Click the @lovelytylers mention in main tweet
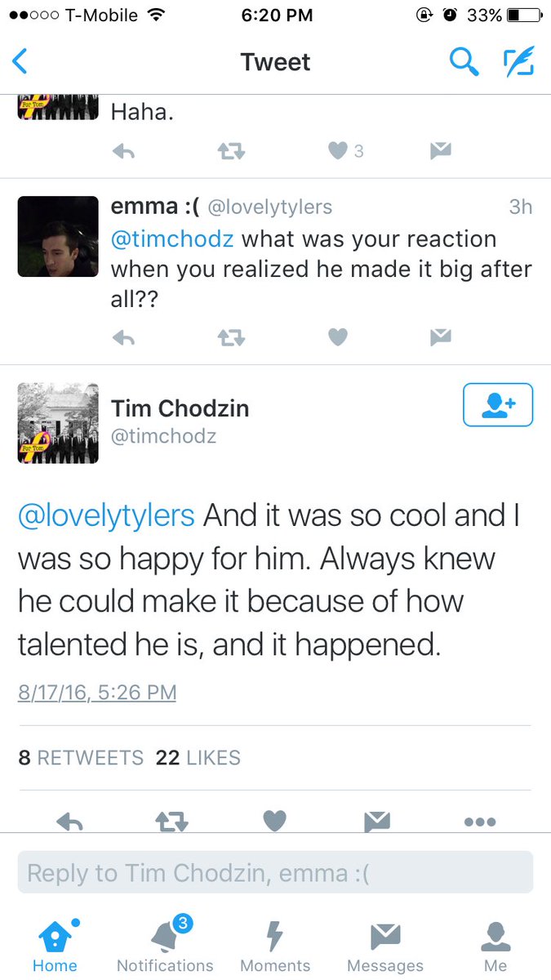This screenshot has width=551, height=980. 106,516
